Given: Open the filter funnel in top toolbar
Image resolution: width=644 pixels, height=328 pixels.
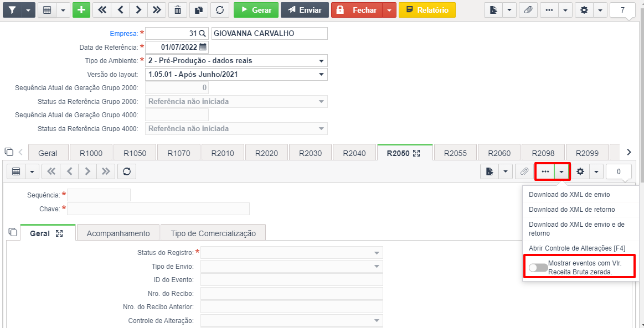Looking at the screenshot, I should click(x=12, y=11).
